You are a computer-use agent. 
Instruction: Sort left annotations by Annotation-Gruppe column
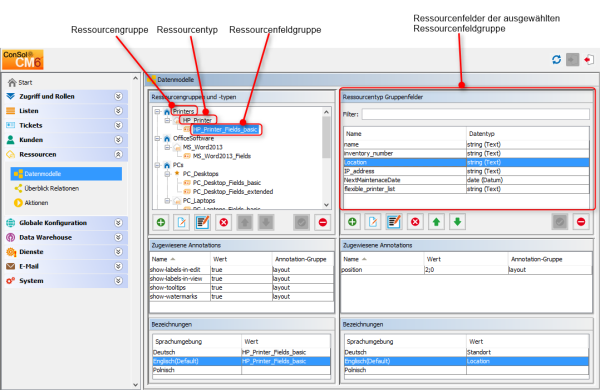[303, 259]
